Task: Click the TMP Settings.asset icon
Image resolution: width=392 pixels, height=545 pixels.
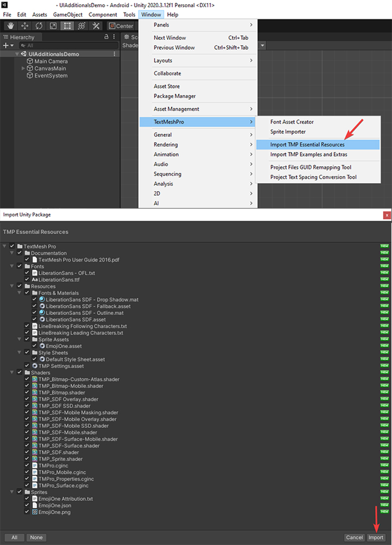Action: (35, 366)
